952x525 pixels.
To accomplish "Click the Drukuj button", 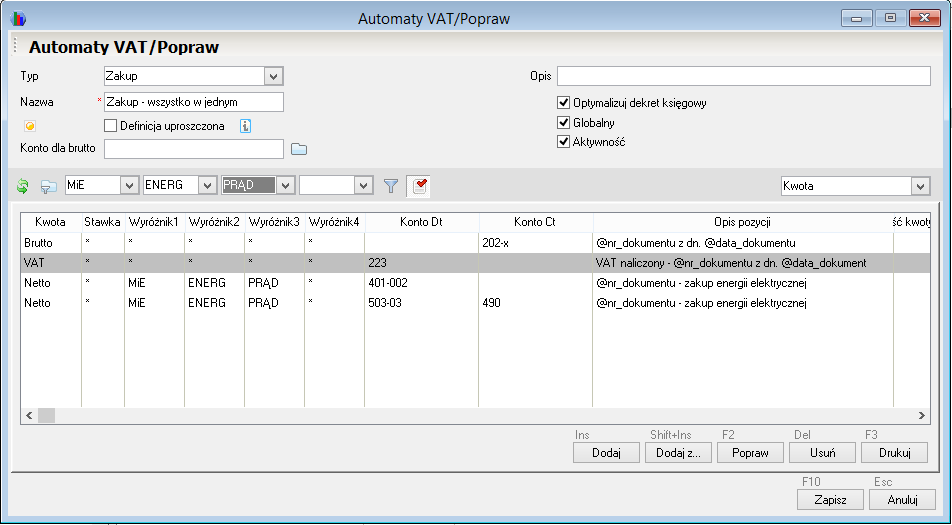I will (895, 452).
